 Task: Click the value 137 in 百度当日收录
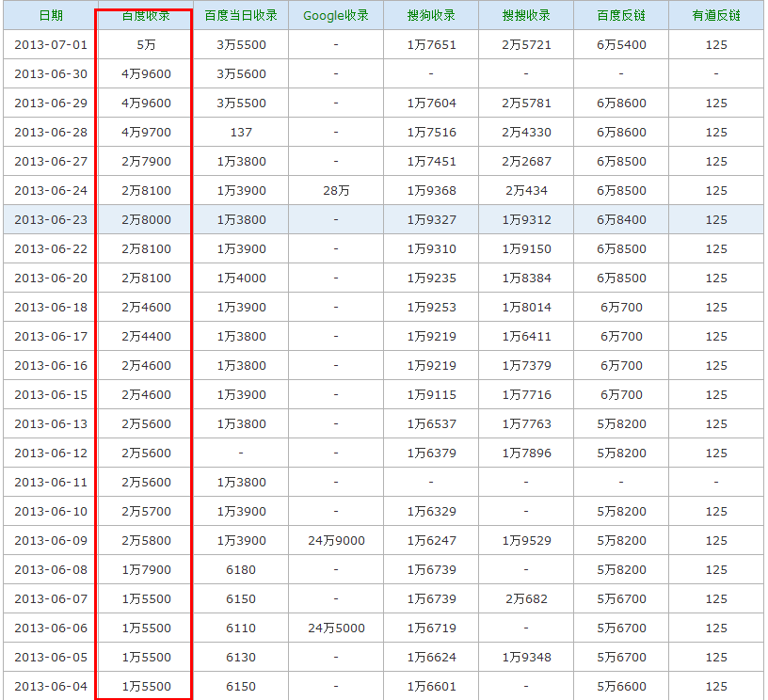pos(241,132)
